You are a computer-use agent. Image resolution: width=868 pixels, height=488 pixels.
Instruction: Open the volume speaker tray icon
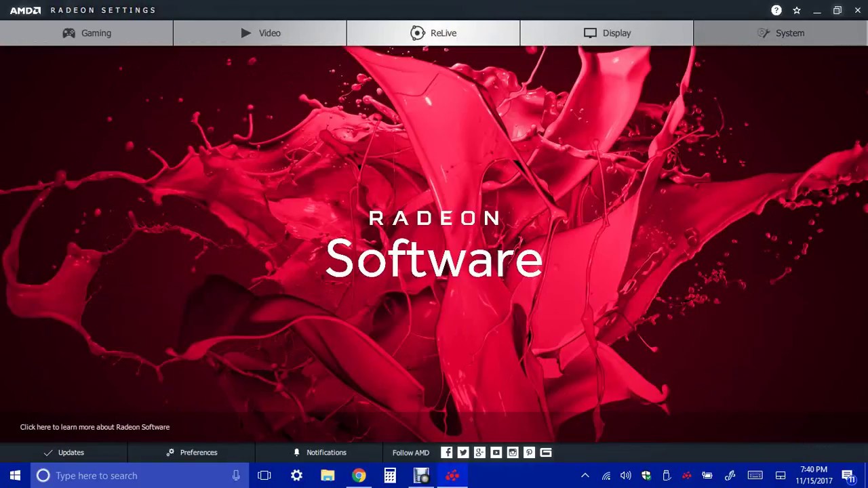pos(626,475)
